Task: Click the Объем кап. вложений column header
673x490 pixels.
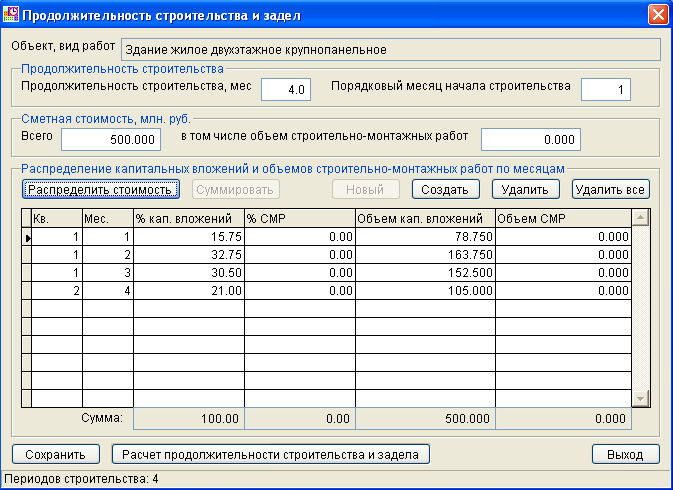Action: click(x=425, y=218)
